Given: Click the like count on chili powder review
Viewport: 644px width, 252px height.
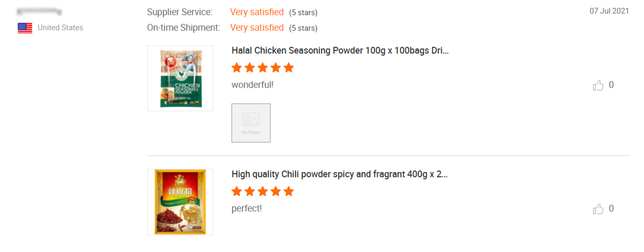Looking at the screenshot, I should click(611, 208).
